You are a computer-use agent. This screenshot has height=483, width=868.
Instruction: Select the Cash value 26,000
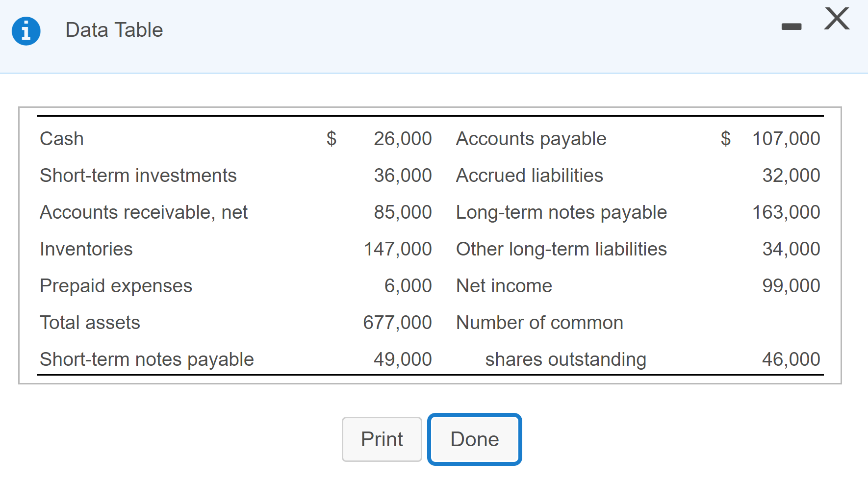coord(402,139)
